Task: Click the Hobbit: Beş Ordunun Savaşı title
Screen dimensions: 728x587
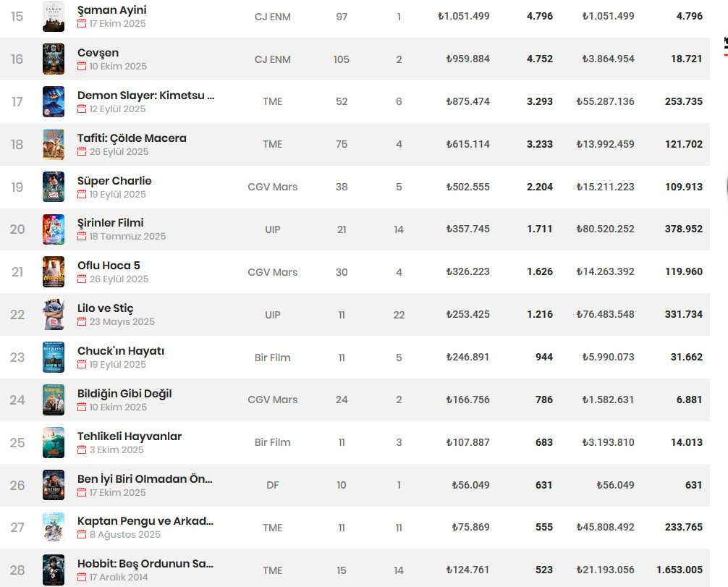Action: (145, 563)
